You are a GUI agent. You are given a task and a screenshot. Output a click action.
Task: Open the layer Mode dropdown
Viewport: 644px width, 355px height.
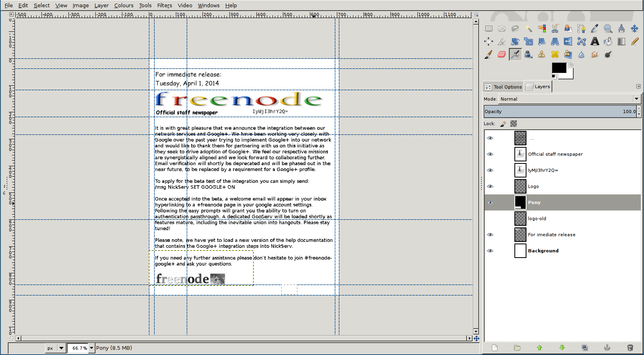click(570, 99)
